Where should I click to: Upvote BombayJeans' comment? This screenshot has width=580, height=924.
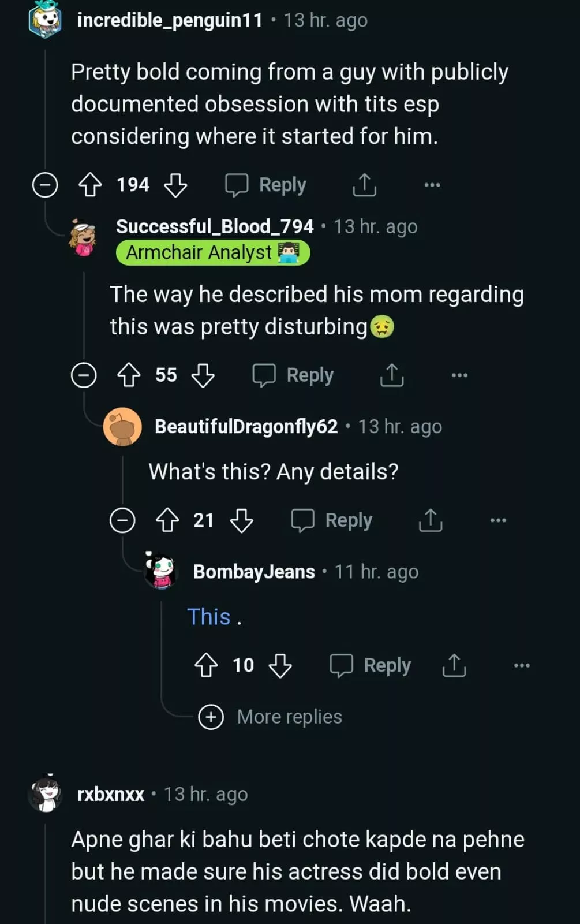206,665
